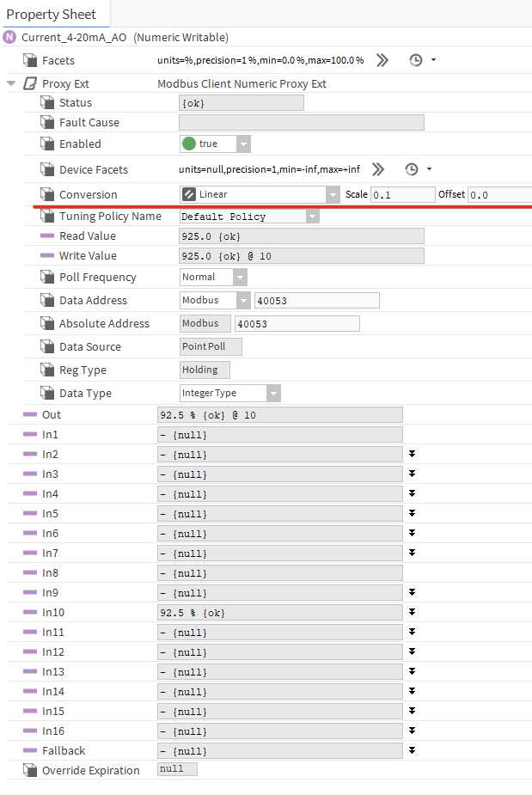Screen dimensions: 532x795
Task: Click the Device Facets clock icon
Action: tap(411, 169)
